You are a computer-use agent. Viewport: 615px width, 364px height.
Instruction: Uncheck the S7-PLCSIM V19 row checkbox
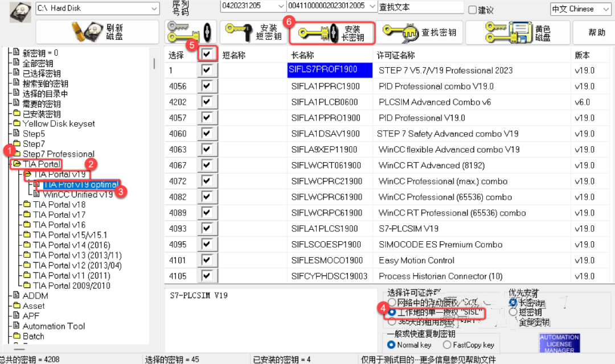pyautogui.click(x=207, y=229)
